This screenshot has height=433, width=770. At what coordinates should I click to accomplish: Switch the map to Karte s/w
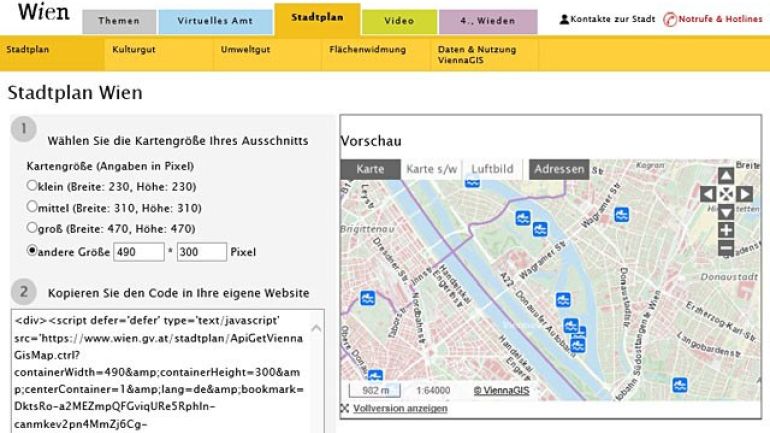pos(432,169)
